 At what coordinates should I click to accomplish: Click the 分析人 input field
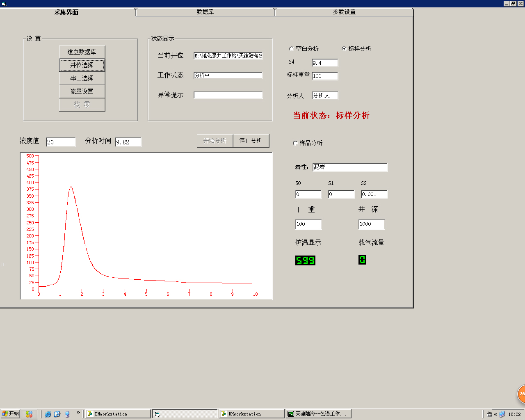tap(325, 96)
